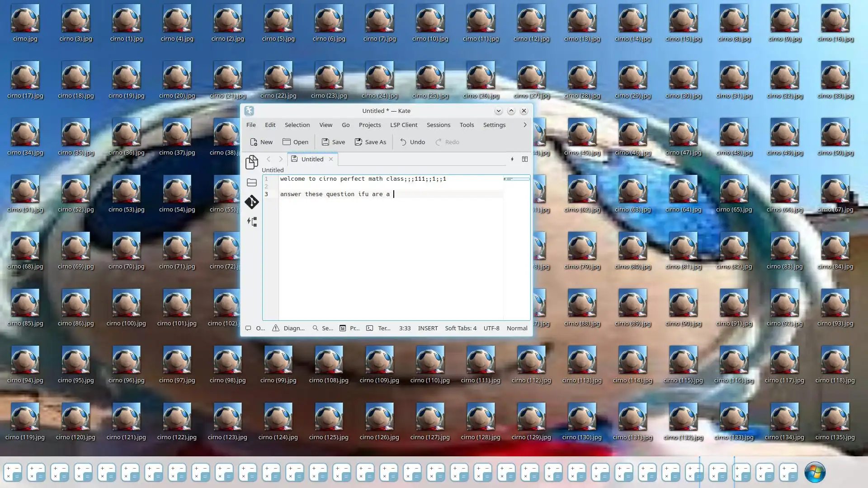The image size is (868, 488).
Task: Open the UTF-8 encoding dropdown
Action: click(x=491, y=328)
